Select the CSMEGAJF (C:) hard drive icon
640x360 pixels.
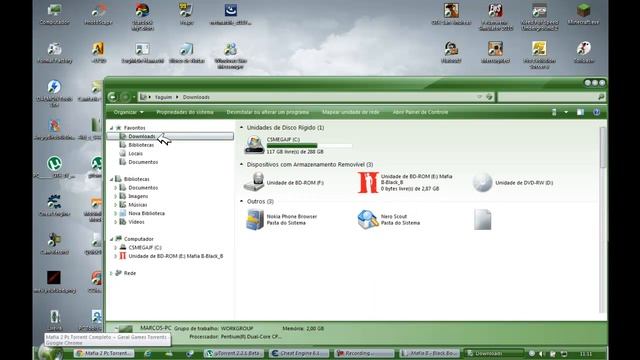(x=254, y=145)
